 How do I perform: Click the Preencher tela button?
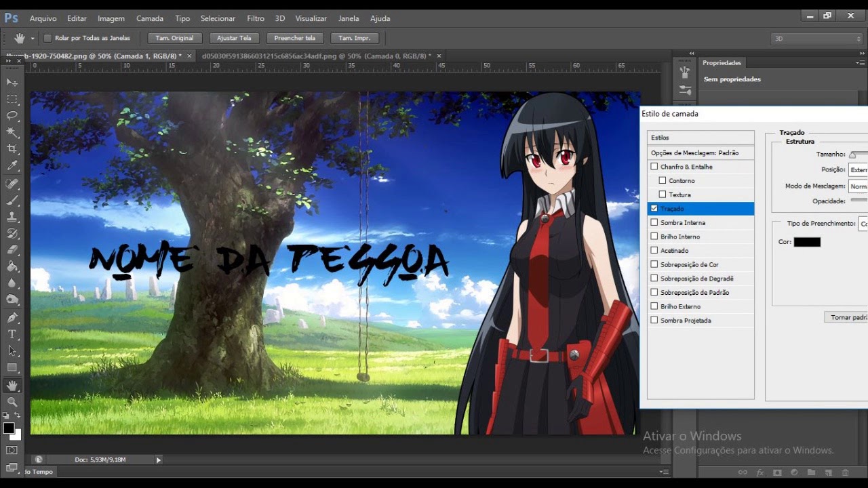point(295,38)
